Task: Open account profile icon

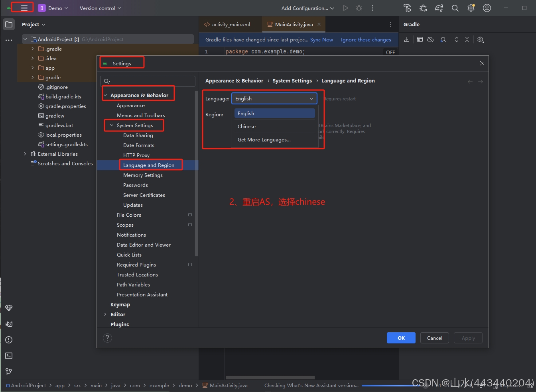Action: (487, 8)
